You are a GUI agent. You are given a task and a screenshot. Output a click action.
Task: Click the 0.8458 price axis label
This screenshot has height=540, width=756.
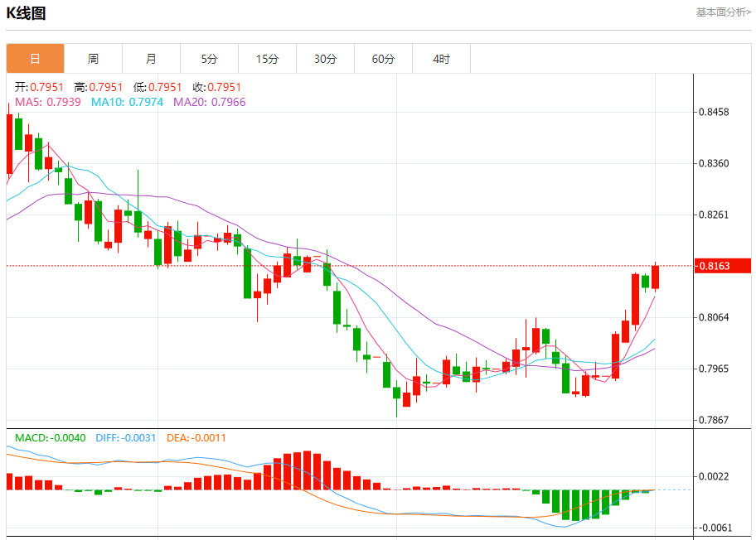point(714,113)
